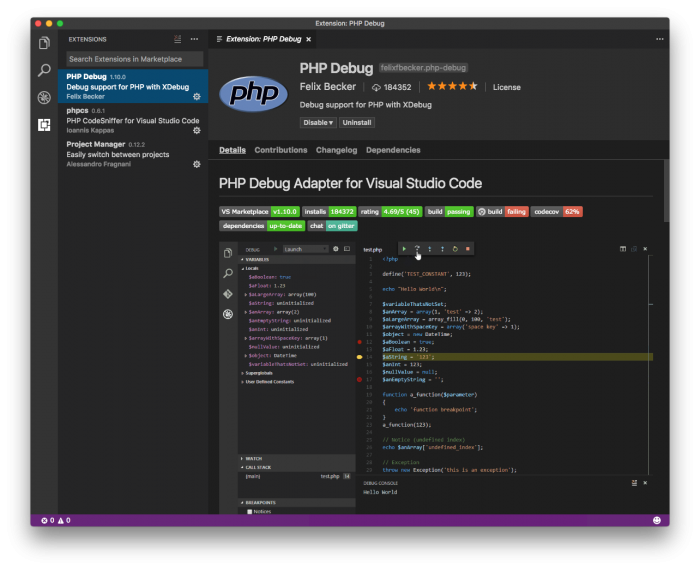Screen dimensions: 700x570
Task: Toggle breakpoint on line 17 in screenshot
Action: click(x=359, y=380)
